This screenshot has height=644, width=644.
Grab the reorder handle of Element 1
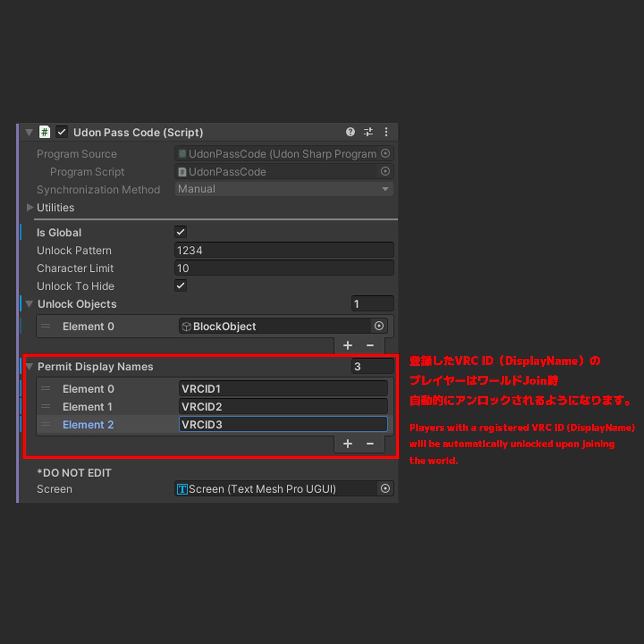(x=46, y=406)
